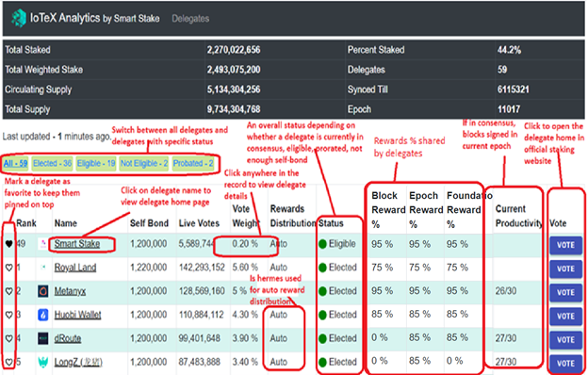The height and width of the screenshot is (375, 588).
Task: Open the dRoute delegate link
Action: pyautogui.click(x=68, y=338)
